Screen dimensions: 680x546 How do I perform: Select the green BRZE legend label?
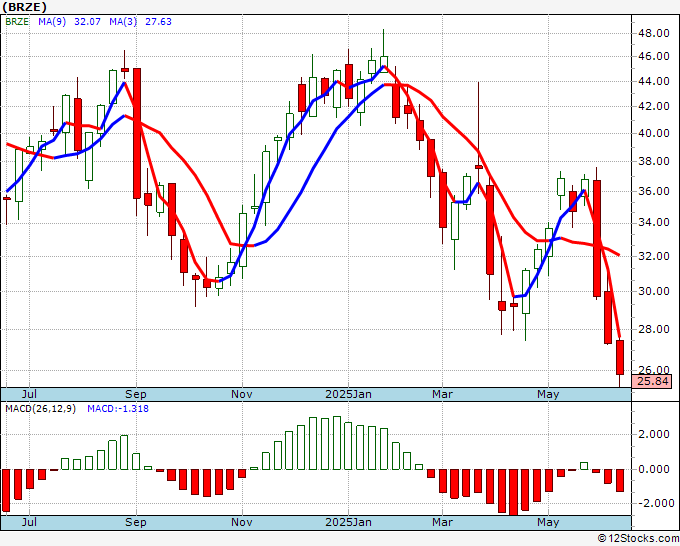tap(17, 21)
